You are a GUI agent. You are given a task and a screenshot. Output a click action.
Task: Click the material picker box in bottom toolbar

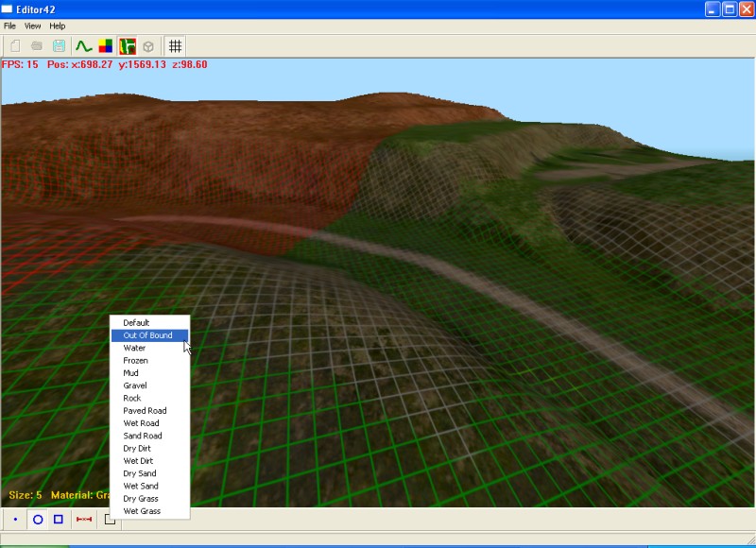coord(109,520)
